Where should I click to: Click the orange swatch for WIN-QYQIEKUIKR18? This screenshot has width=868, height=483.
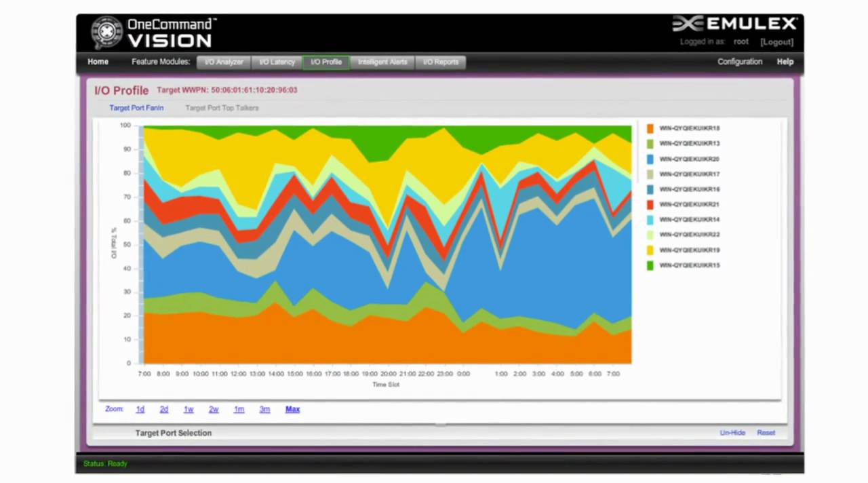pyautogui.click(x=650, y=128)
